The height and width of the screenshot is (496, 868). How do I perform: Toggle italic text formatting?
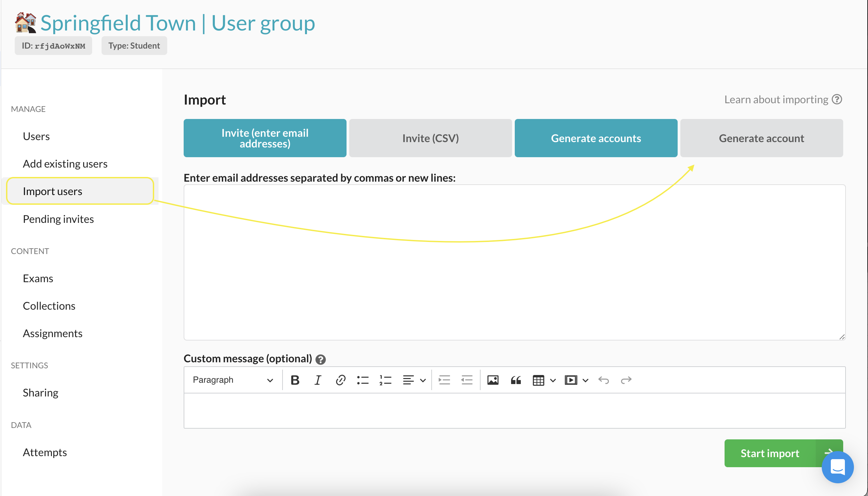click(x=317, y=380)
